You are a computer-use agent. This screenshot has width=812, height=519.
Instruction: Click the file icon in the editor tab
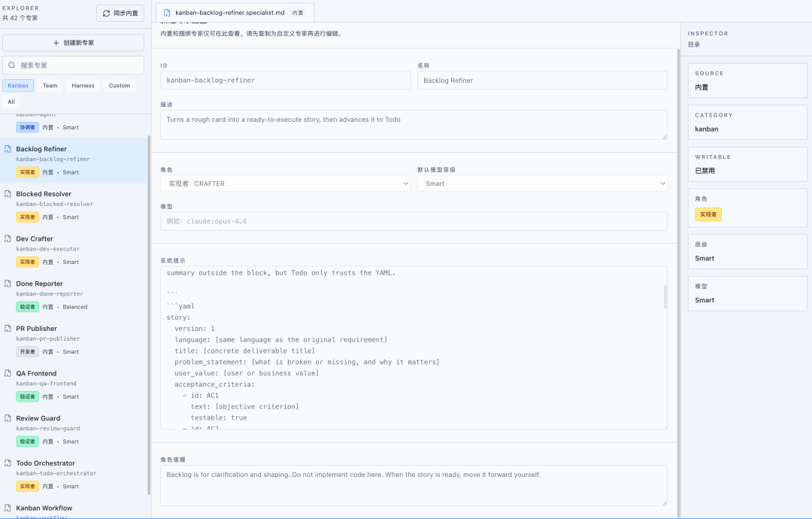167,13
